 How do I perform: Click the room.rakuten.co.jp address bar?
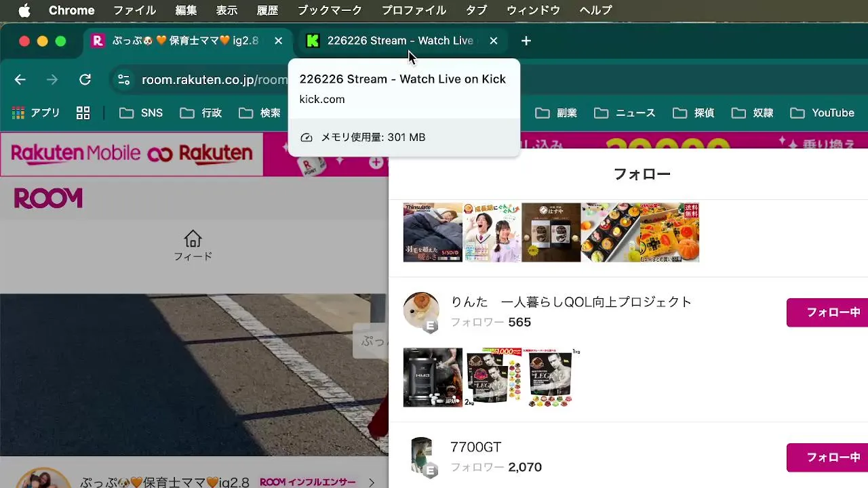(214, 80)
